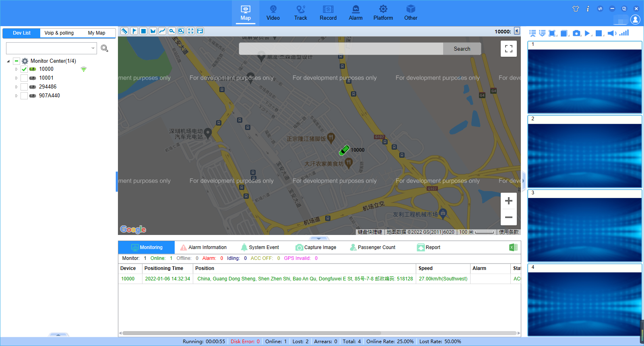
Task: Click the camera snapshot icon above video panels
Action: coord(576,33)
